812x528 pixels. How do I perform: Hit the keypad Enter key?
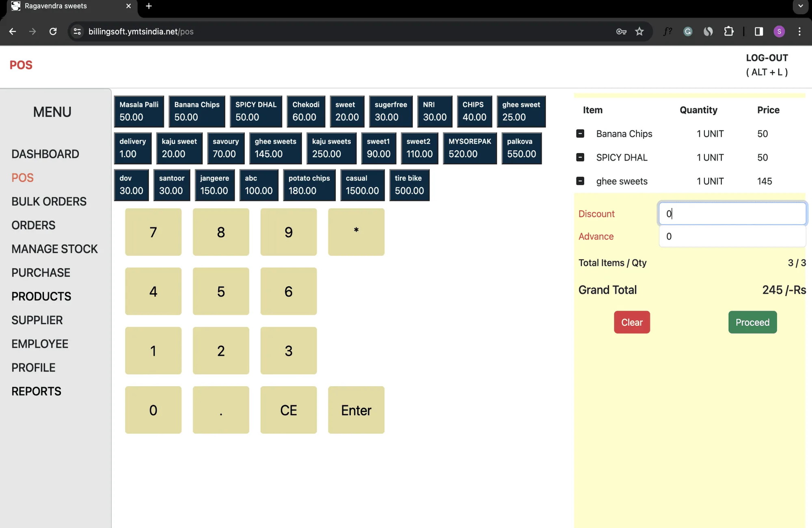[x=356, y=410]
